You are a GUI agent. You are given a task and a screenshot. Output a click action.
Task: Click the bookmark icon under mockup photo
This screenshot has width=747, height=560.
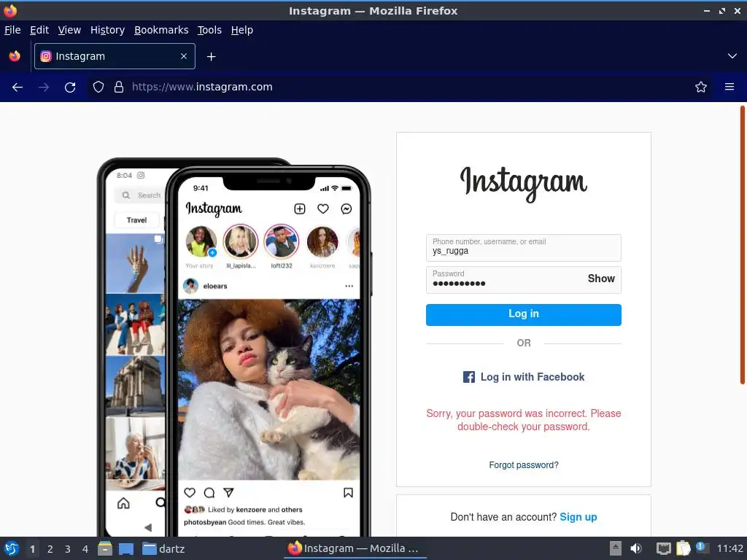(x=348, y=493)
